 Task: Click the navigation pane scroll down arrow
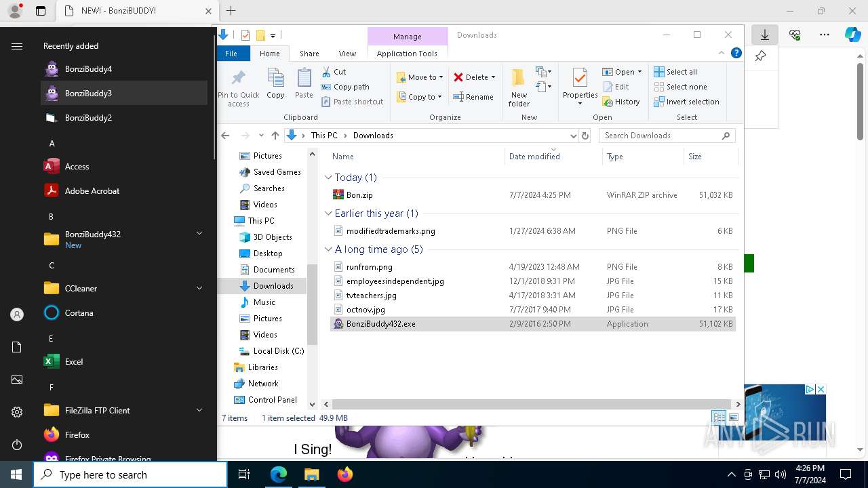(x=313, y=405)
